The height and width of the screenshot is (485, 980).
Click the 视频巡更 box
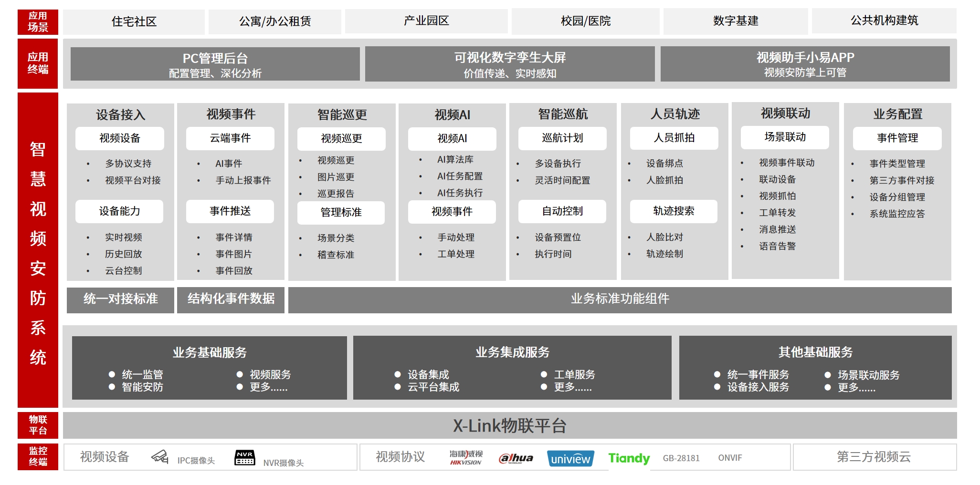341,139
